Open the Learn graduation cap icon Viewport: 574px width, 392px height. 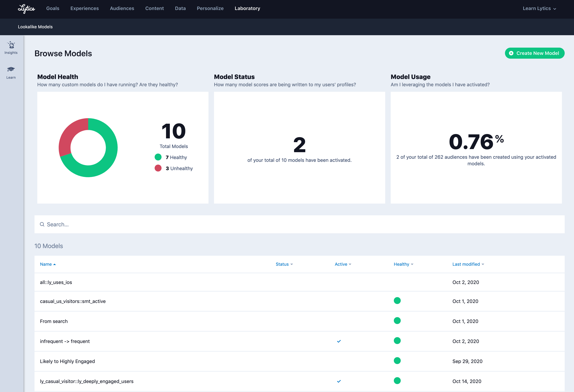tap(11, 69)
